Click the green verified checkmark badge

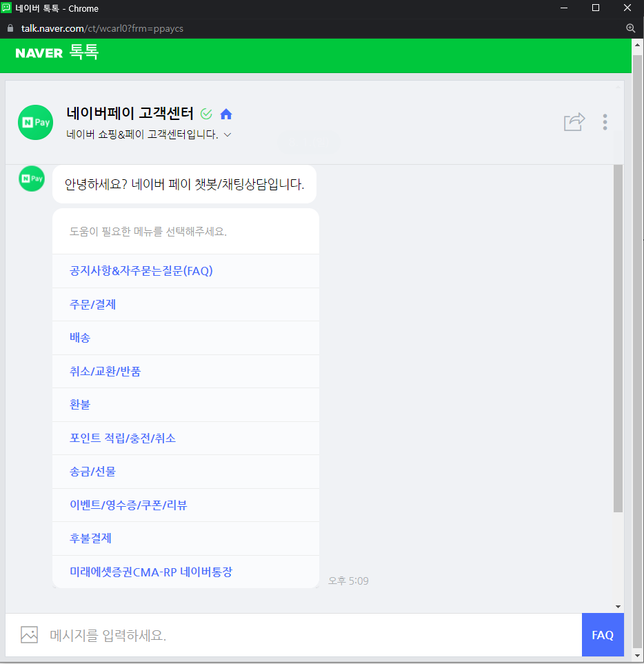(x=206, y=114)
